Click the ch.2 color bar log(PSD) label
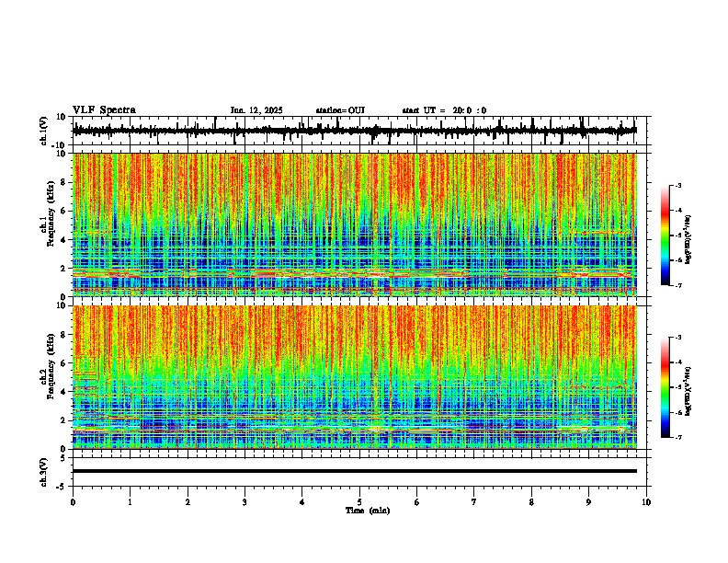The width and height of the screenshot is (728, 563). (688, 392)
